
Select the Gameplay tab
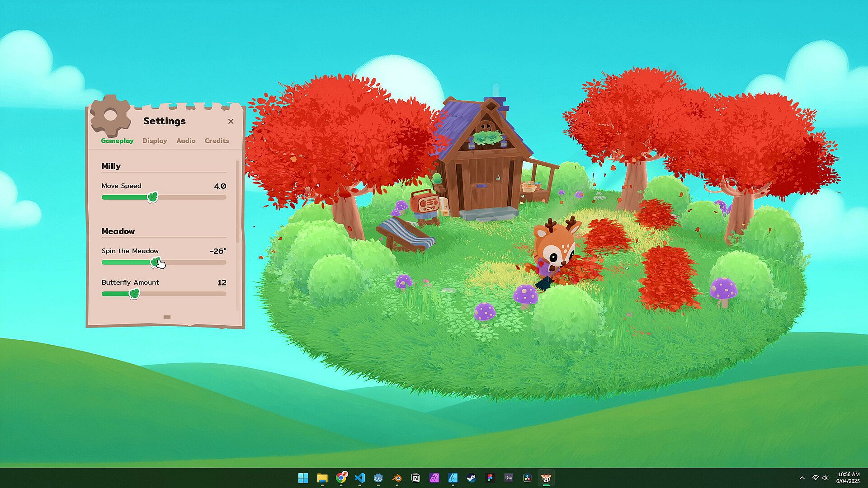pyautogui.click(x=117, y=141)
